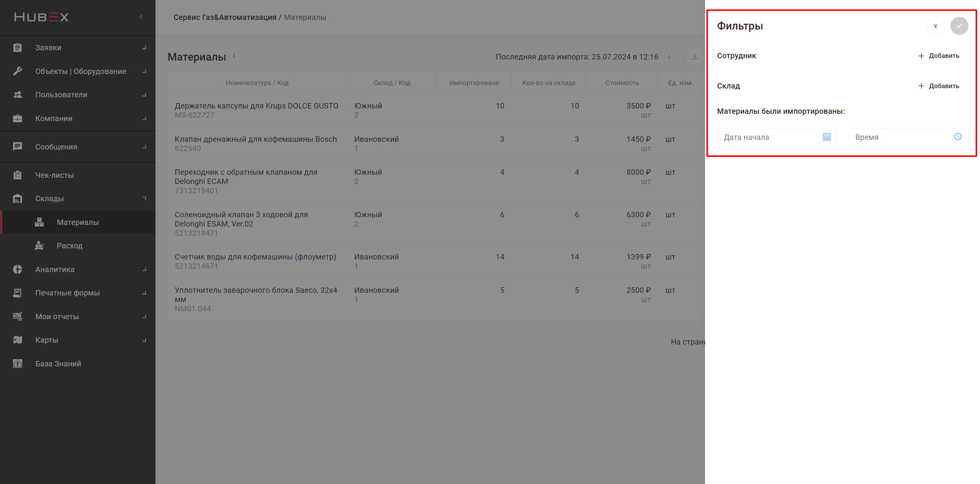Add a Сотрудник filter

click(x=938, y=56)
